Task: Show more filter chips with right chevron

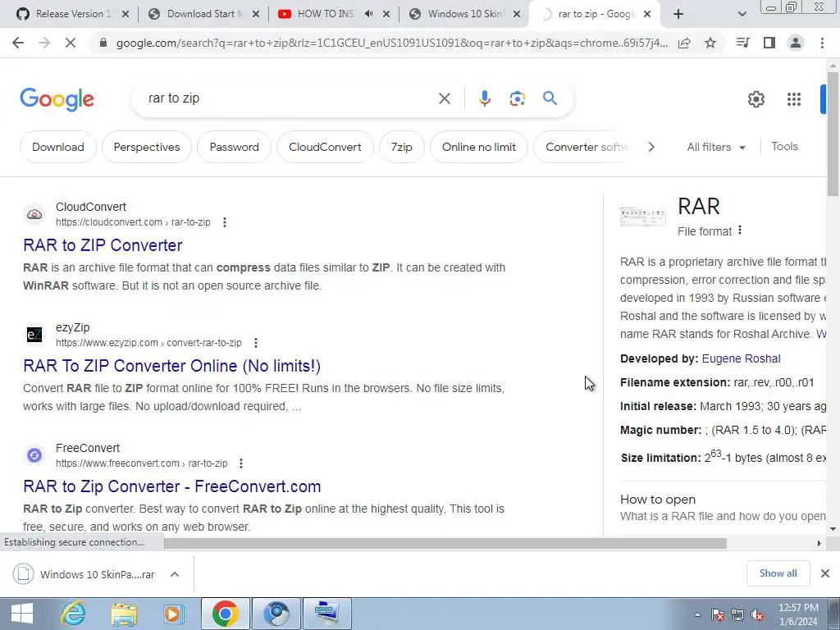Action: [x=651, y=147]
